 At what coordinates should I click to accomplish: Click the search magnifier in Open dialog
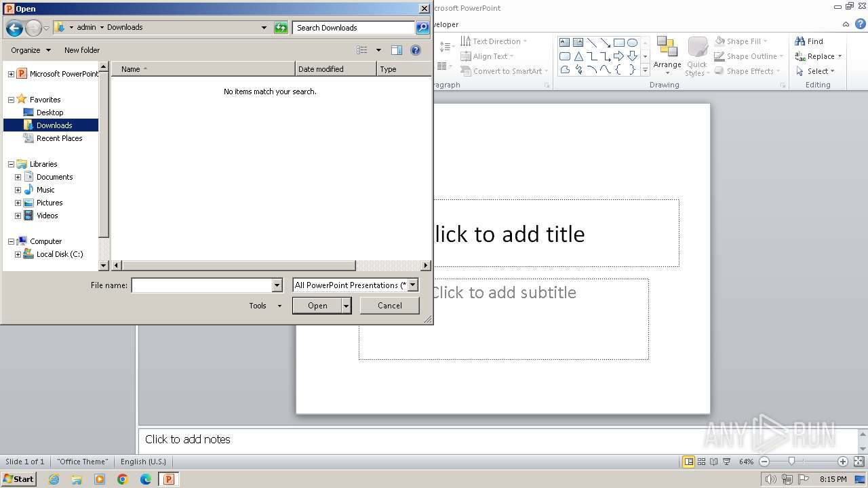coord(422,28)
